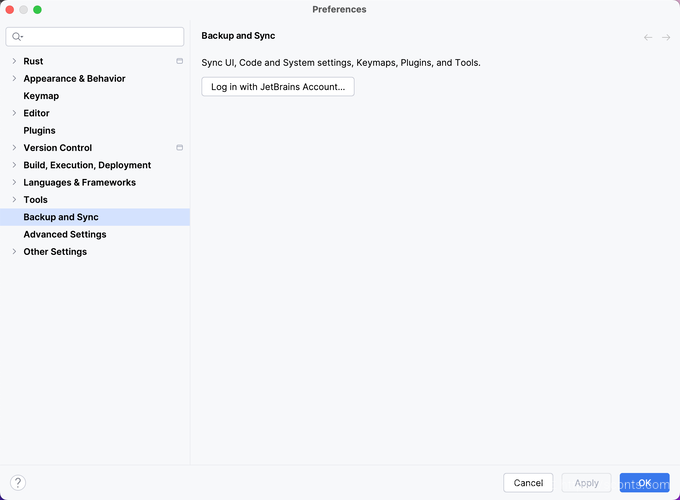Click the Apply button

point(586,483)
